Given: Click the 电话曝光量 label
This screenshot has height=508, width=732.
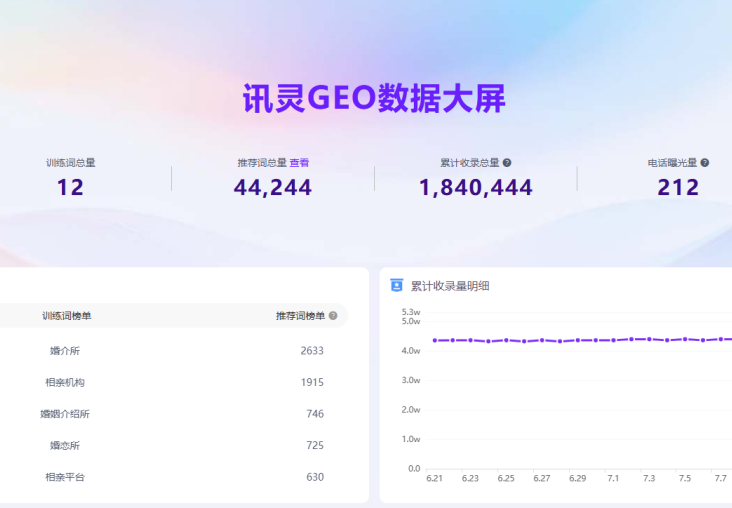Looking at the screenshot, I should [672, 163].
